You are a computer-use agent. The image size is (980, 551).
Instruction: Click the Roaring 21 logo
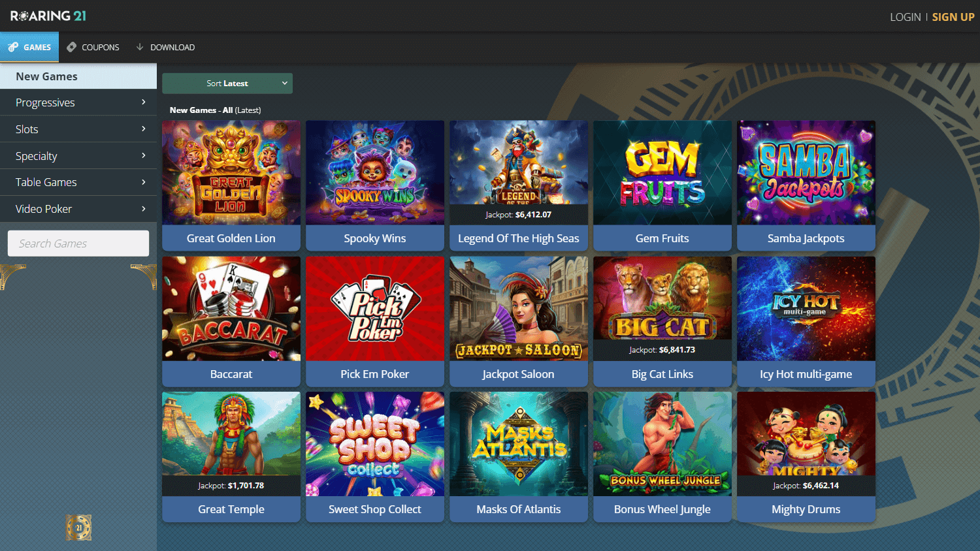(48, 16)
